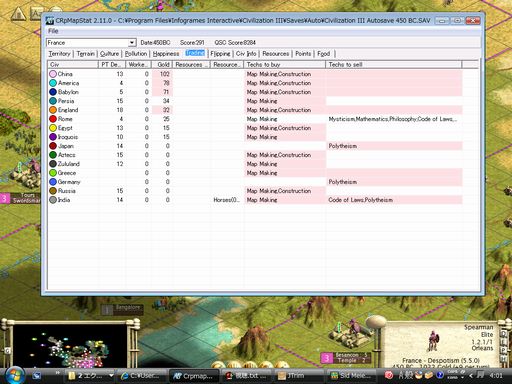Sort by Techs to buy header
The image size is (512, 384).
click(285, 64)
